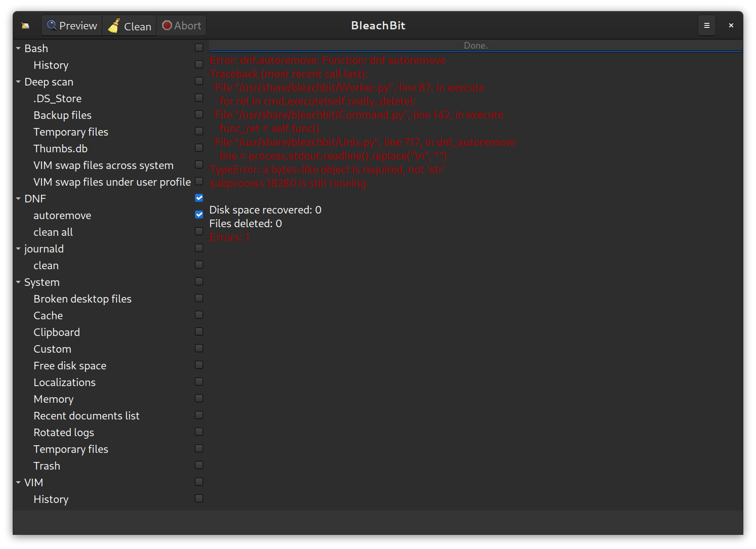This screenshot has width=756, height=549.
Task: Disable the autoremove checkbox under DNF
Action: [x=198, y=215]
